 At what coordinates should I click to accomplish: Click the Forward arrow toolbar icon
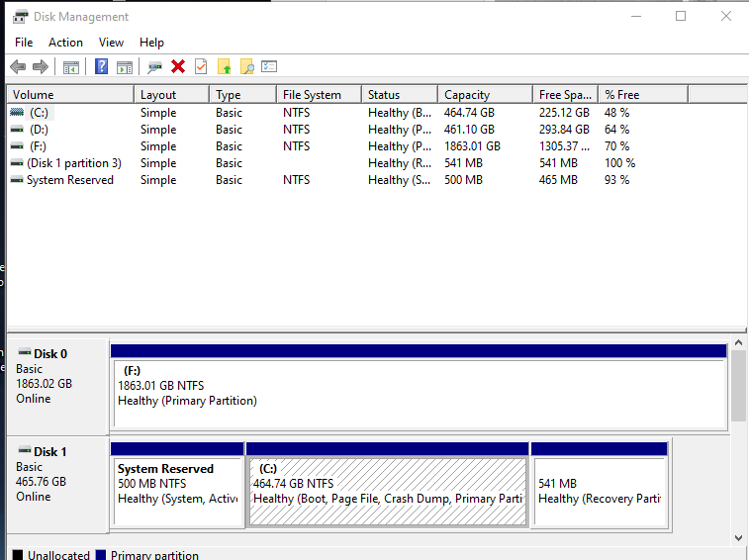point(41,67)
